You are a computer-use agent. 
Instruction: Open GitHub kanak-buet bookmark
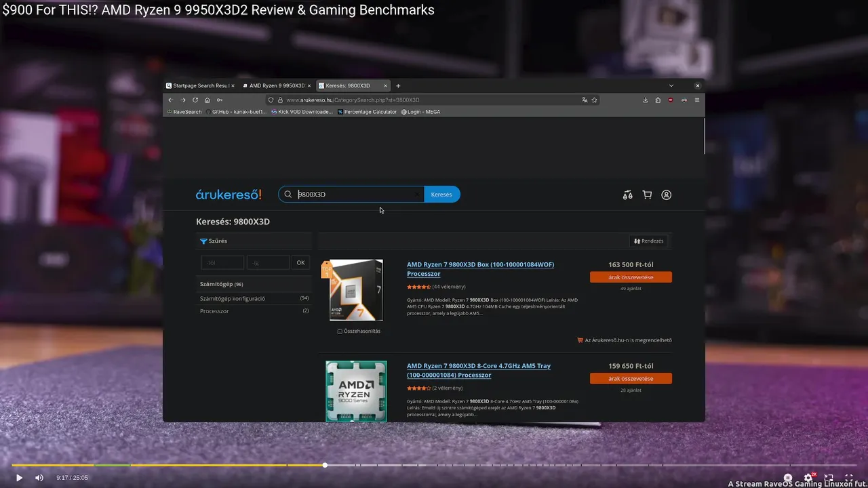click(x=235, y=112)
